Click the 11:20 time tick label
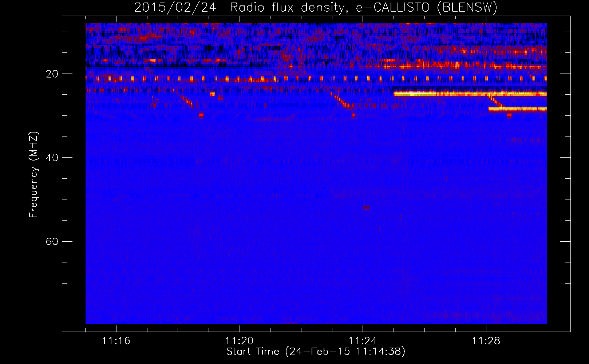589x364 pixels. (x=239, y=341)
